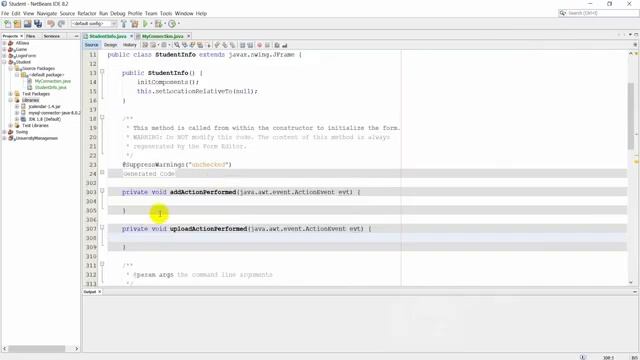Open the Run menu

click(104, 13)
